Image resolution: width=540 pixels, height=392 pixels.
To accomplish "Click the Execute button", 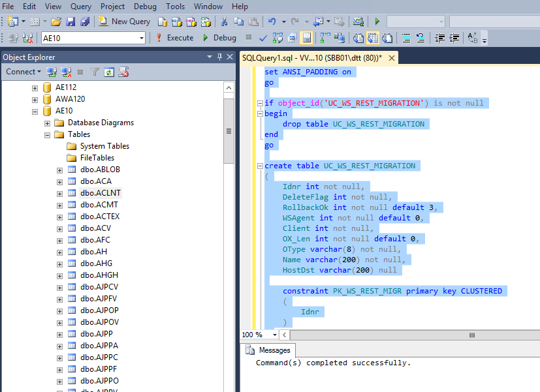I will (x=174, y=38).
